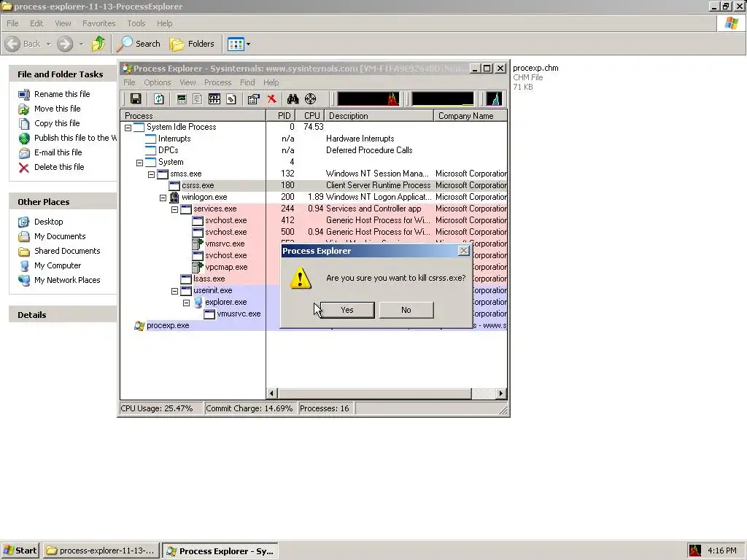Image resolution: width=747 pixels, height=560 pixels.
Task: Sort by the PID column header
Action: (x=282, y=116)
